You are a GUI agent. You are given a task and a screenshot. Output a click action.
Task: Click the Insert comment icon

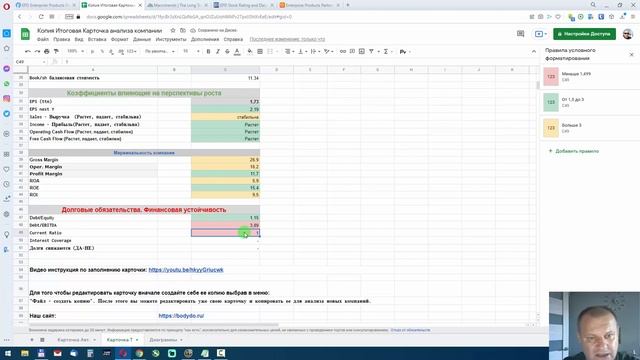(352, 51)
